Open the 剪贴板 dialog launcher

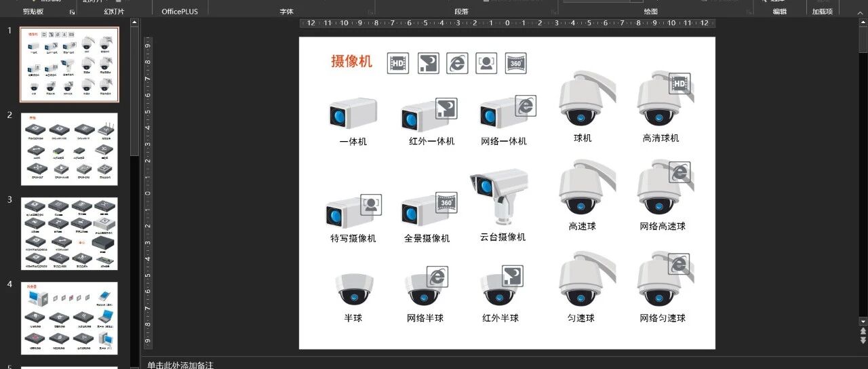[73, 12]
